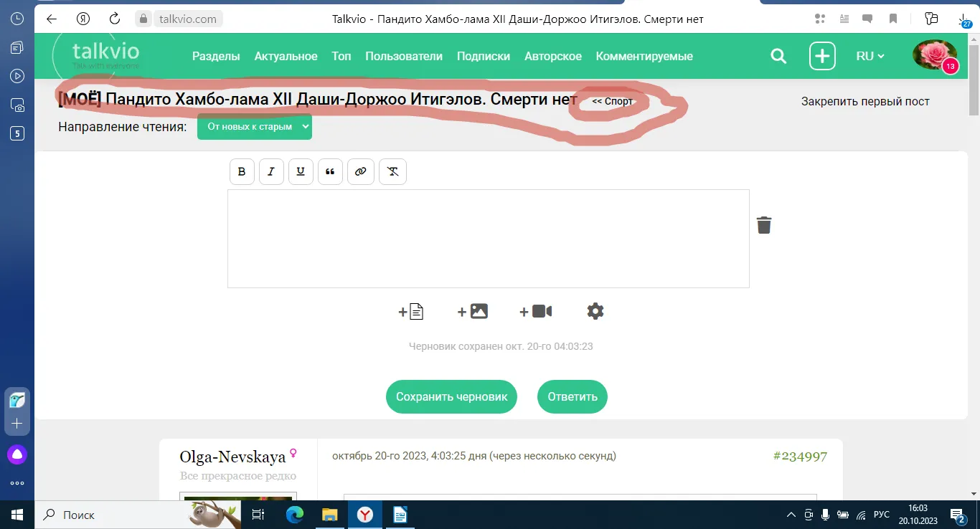Open the Разделы menu item

click(216, 56)
